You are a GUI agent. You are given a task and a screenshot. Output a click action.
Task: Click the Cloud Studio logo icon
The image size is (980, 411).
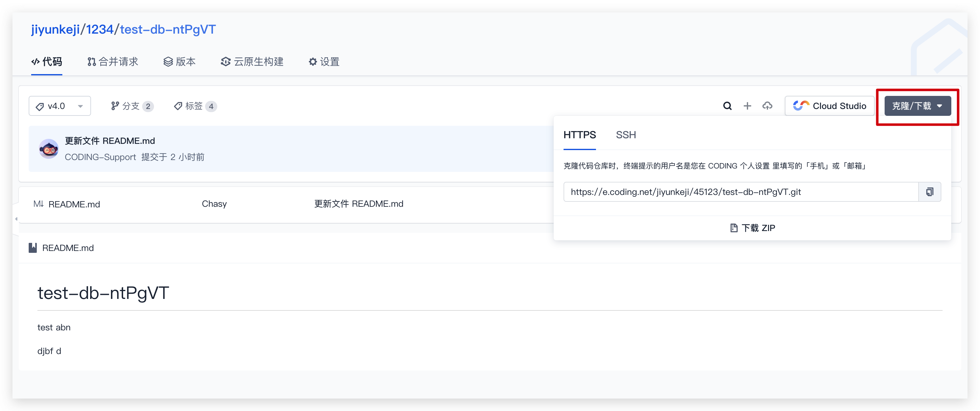point(801,105)
